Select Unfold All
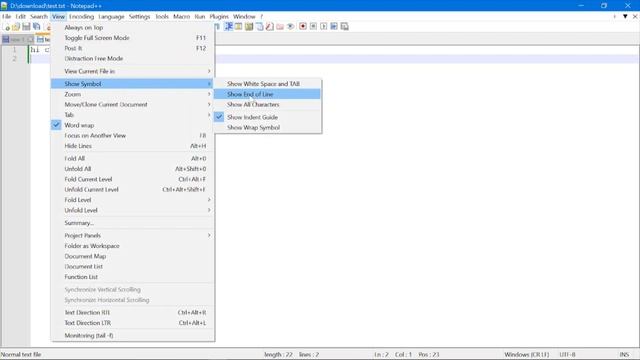640x360 pixels. (133, 169)
